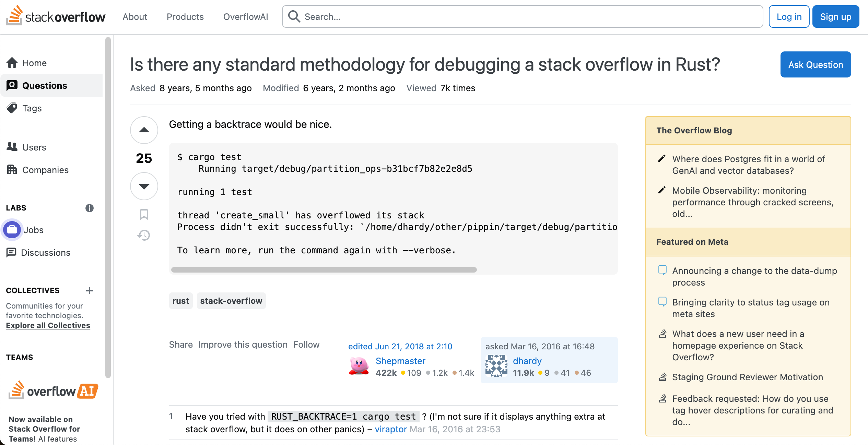868x445 pixels.
Task: Upvote the question
Action: tap(144, 130)
